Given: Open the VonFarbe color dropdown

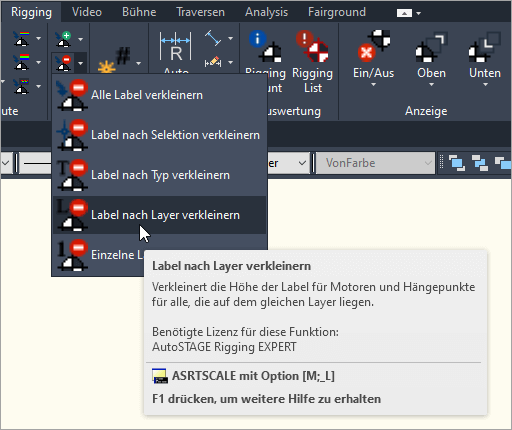Looking at the screenshot, I should [x=375, y=163].
